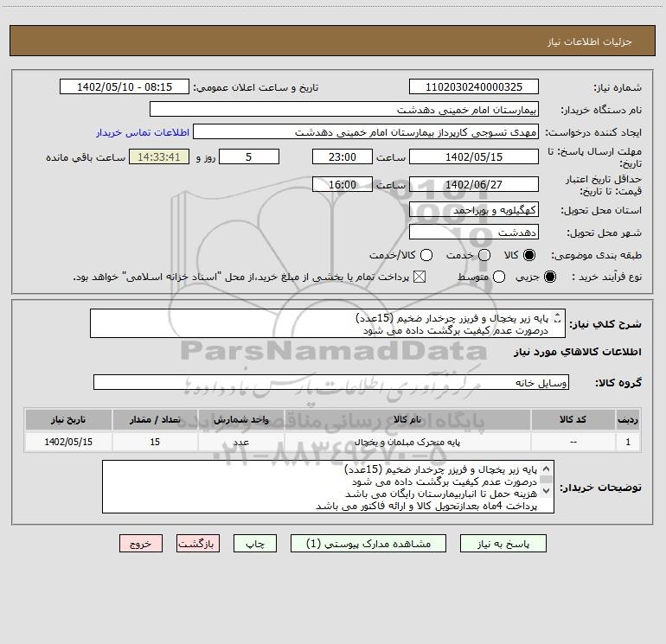Click the شرح کلی نیاز text area
Viewport: 666px width, 644px height.
coord(328,324)
